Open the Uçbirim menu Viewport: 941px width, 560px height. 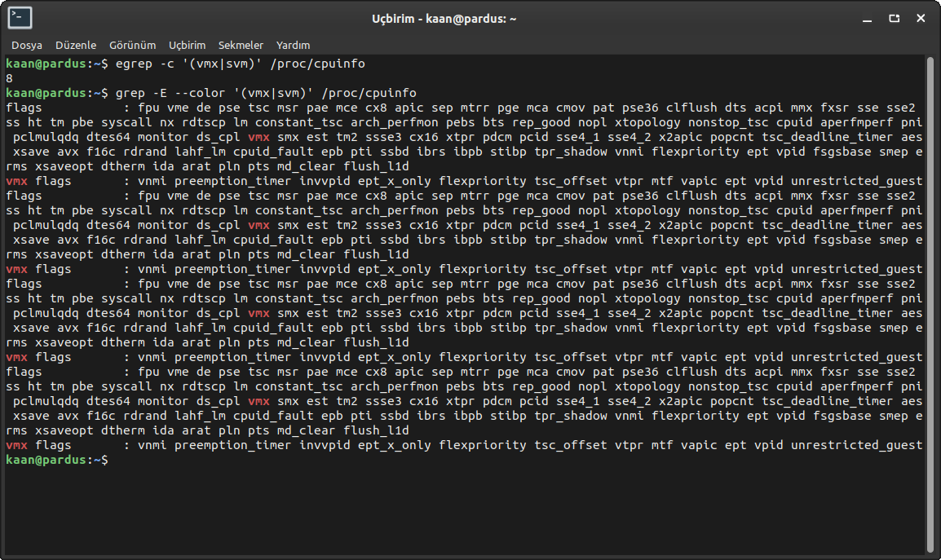(187, 46)
